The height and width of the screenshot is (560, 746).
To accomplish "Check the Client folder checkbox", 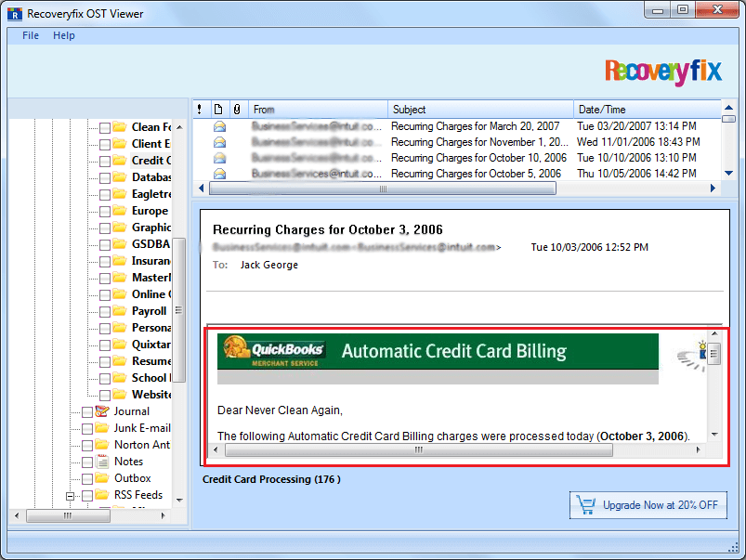I will click(x=105, y=144).
